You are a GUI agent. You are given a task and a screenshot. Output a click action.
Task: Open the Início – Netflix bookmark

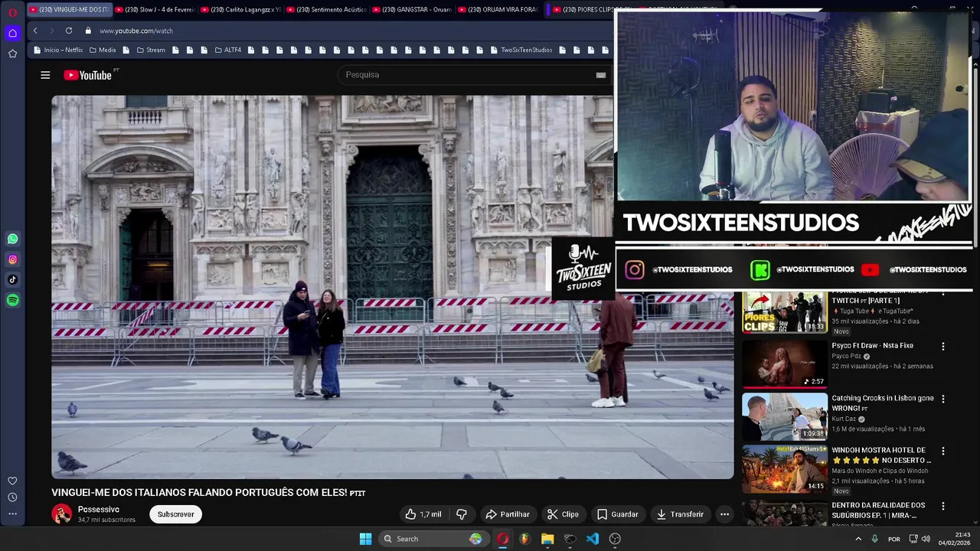(x=58, y=50)
